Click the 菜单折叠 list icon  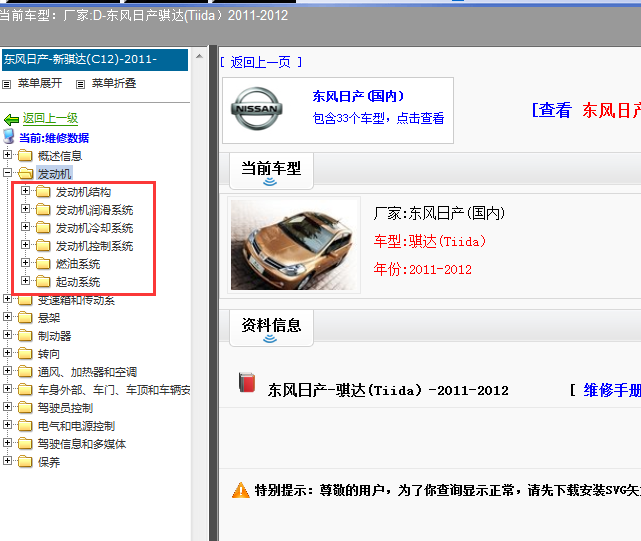click(81, 84)
